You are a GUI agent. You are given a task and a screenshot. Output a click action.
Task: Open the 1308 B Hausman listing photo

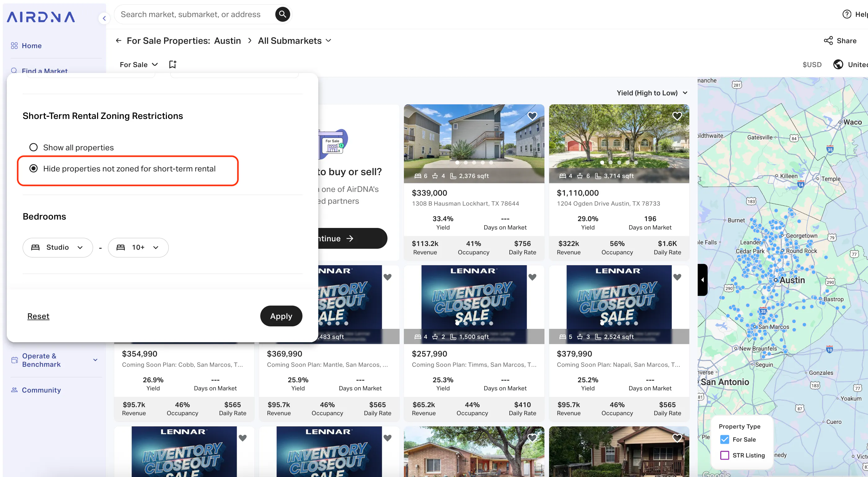click(474, 144)
